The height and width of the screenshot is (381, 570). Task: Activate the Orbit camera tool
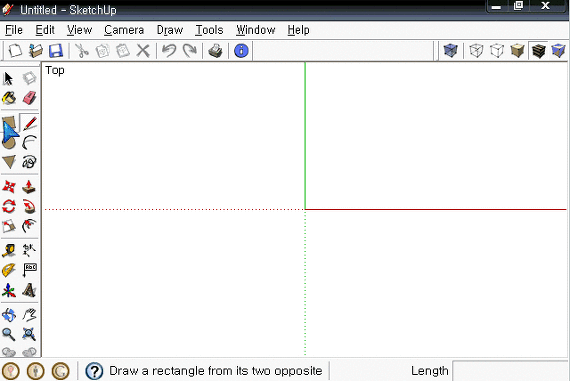pyautogui.click(x=9, y=315)
